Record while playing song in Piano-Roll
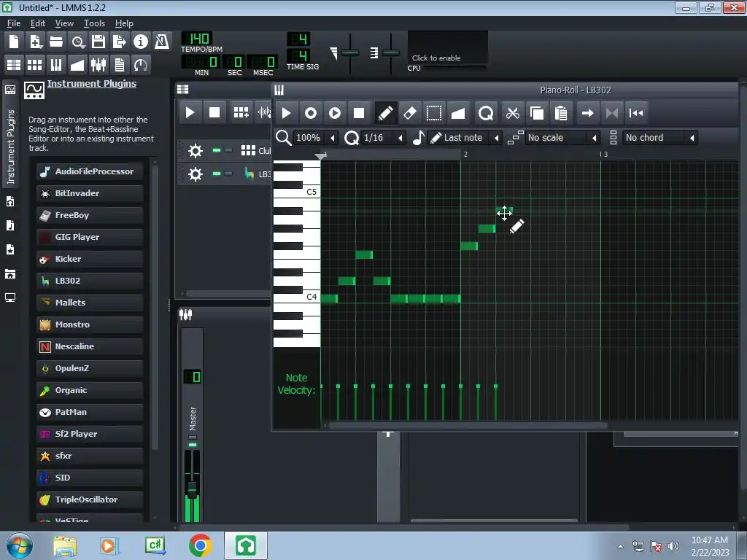The height and width of the screenshot is (560, 747). coord(335,113)
